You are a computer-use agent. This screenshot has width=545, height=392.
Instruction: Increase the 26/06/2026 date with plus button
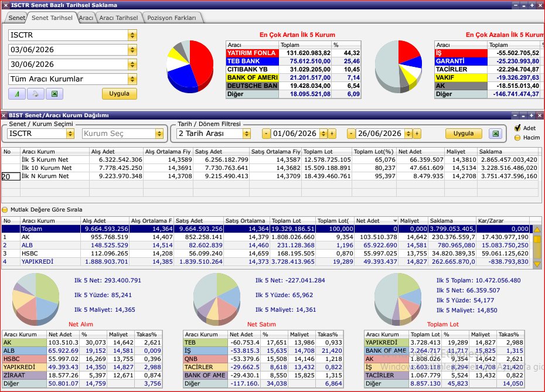(417, 134)
